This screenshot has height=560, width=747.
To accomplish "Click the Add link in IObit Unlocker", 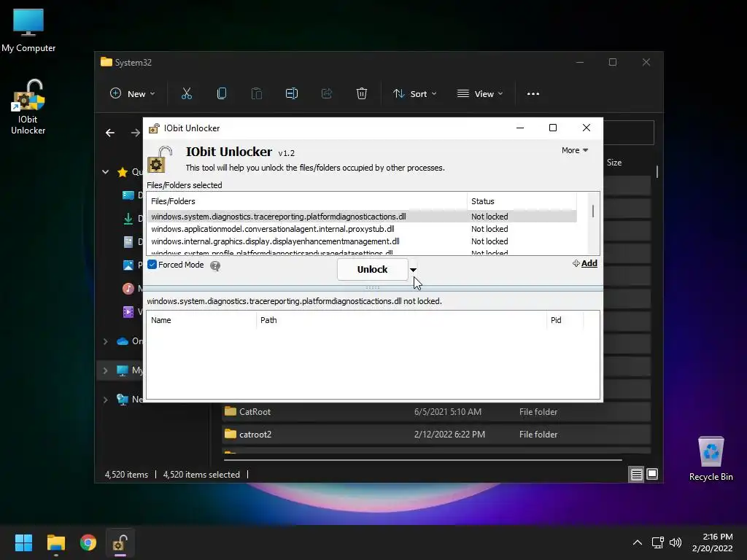I will tap(585, 263).
